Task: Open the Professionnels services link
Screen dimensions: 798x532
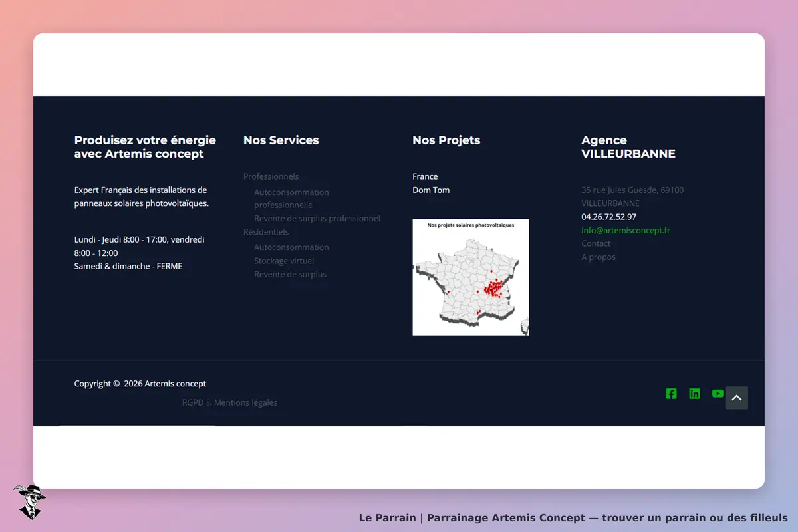Action: tap(271, 176)
